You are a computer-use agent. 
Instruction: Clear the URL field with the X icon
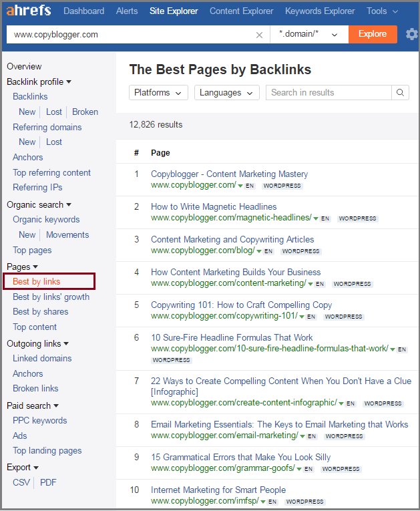tap(260, 35)
